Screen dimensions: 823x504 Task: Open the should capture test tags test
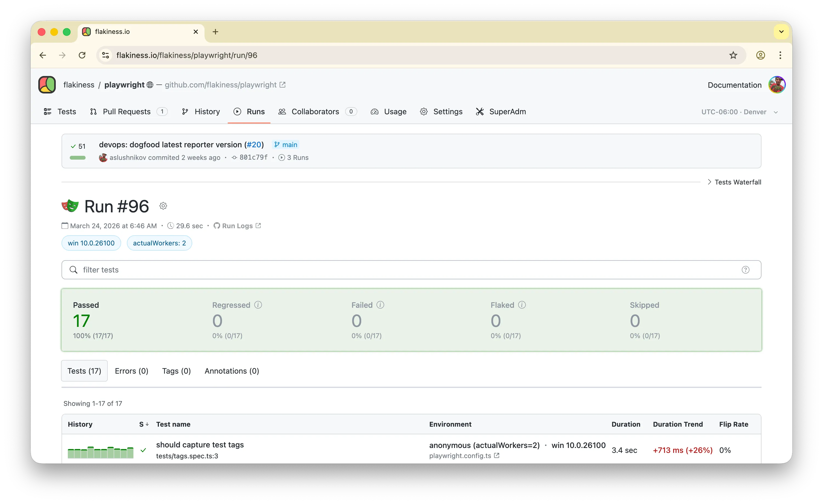click(x=200, y=445)
